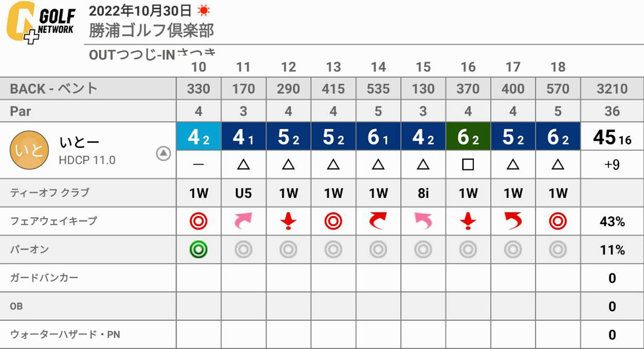The image size is (644, 349).
Task: Click the sunny weather icon next to the date
Action: pos(203,10)
